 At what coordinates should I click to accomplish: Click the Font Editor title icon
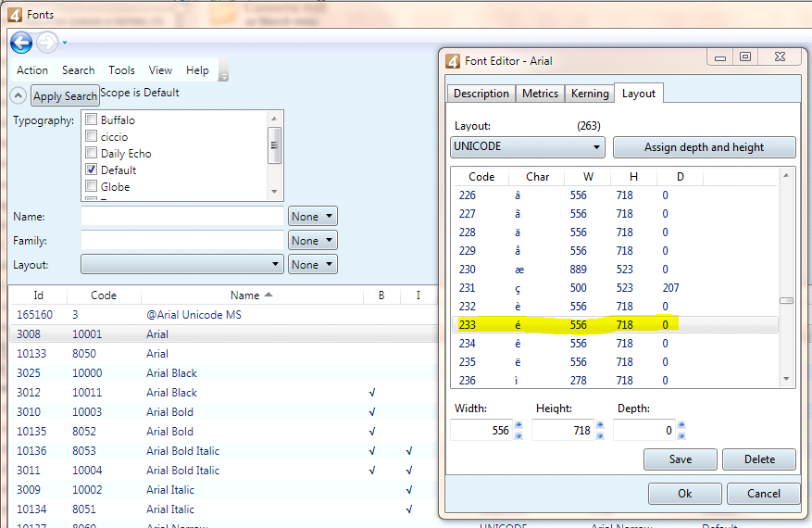pos(453,61)
